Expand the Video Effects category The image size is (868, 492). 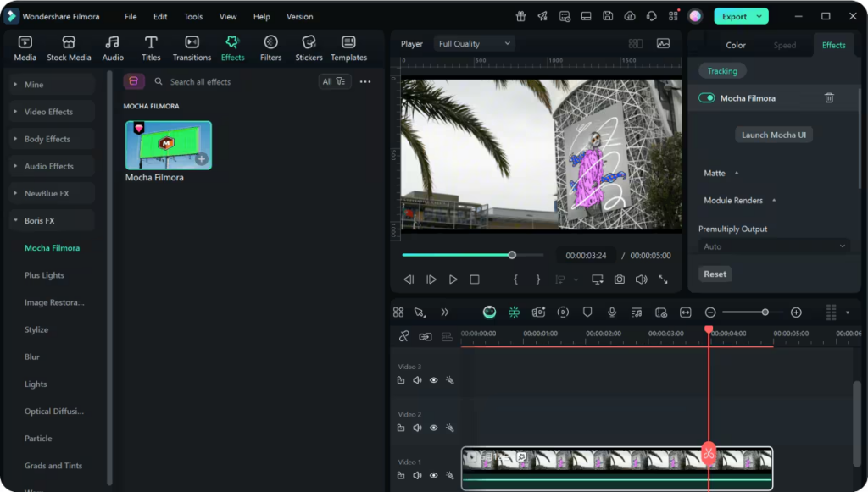[x=48, y=112]
